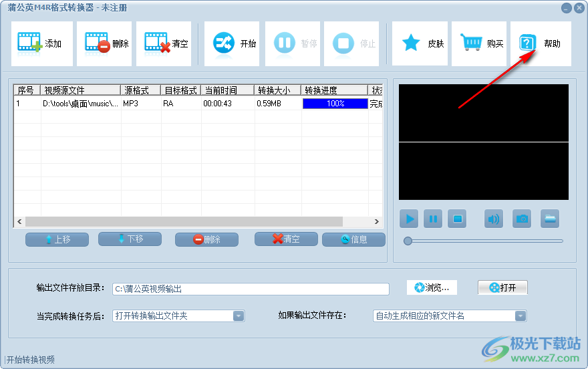
Task: Click the 删除 toolbar button with filmstrip icon
Action: click(104, 43)
